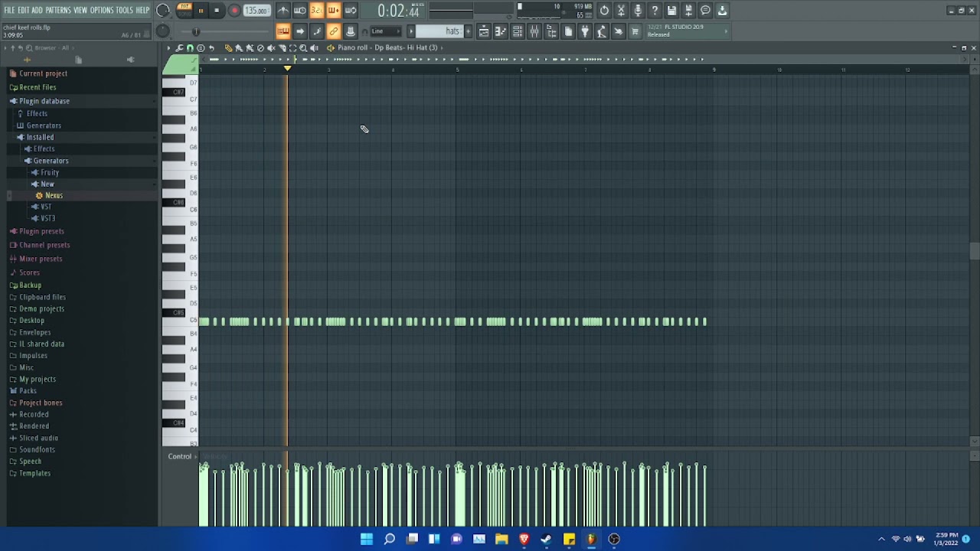Select the piano roll Paint brush tool

pos(239,47)
